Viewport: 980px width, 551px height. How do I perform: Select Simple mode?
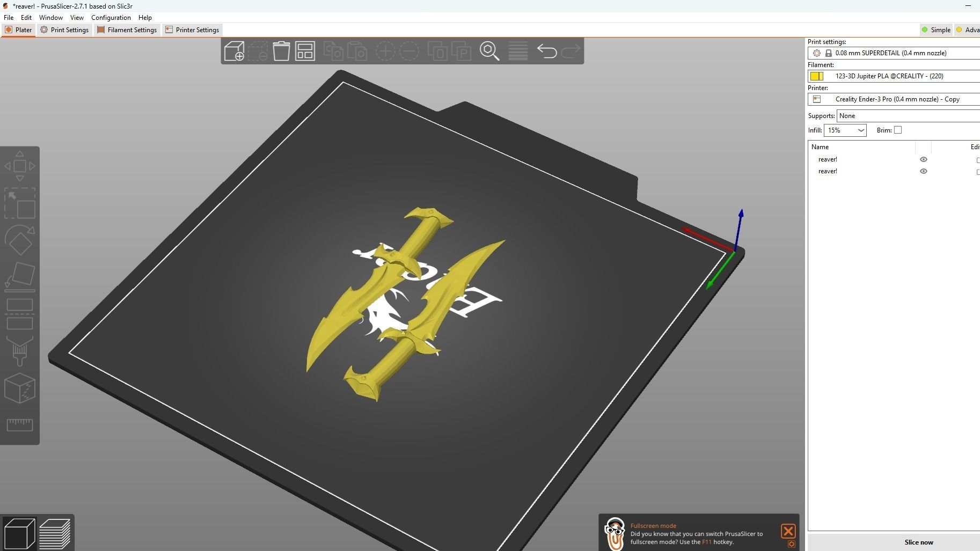click(936, 30)
